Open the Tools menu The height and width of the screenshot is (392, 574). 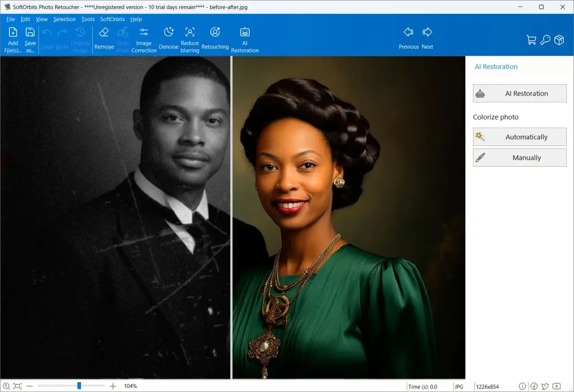[88, 19]
